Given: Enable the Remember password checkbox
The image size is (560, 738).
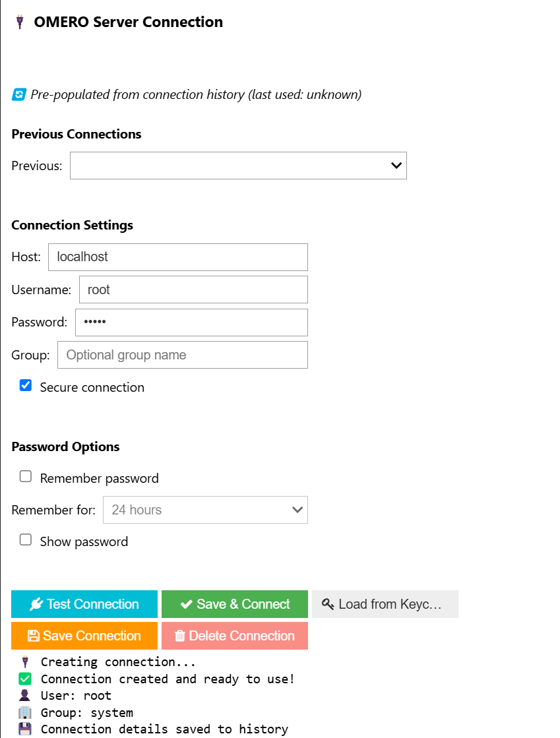Looking at the screenshot, I should pyautogui.click(x=26, y=477).
